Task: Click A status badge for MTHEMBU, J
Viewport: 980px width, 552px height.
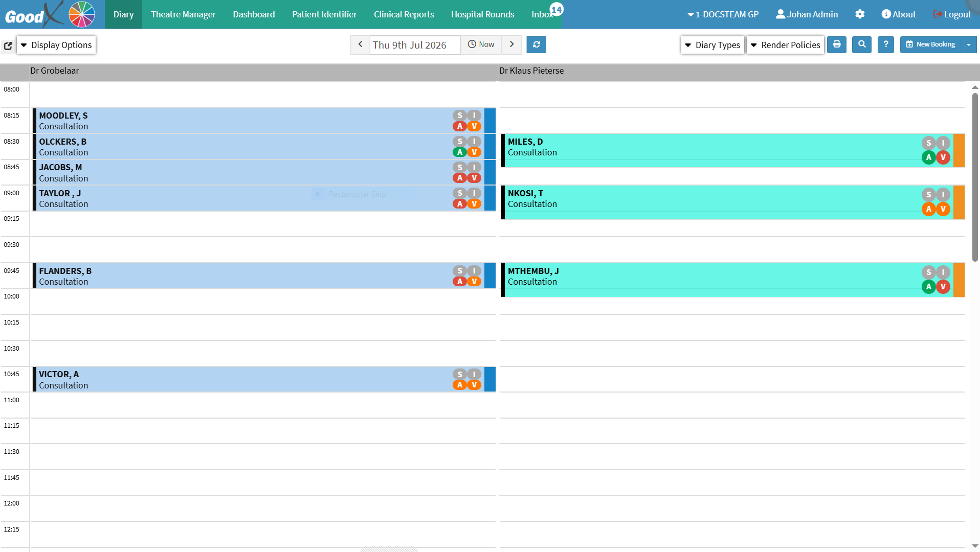Action: pos(929,287)
